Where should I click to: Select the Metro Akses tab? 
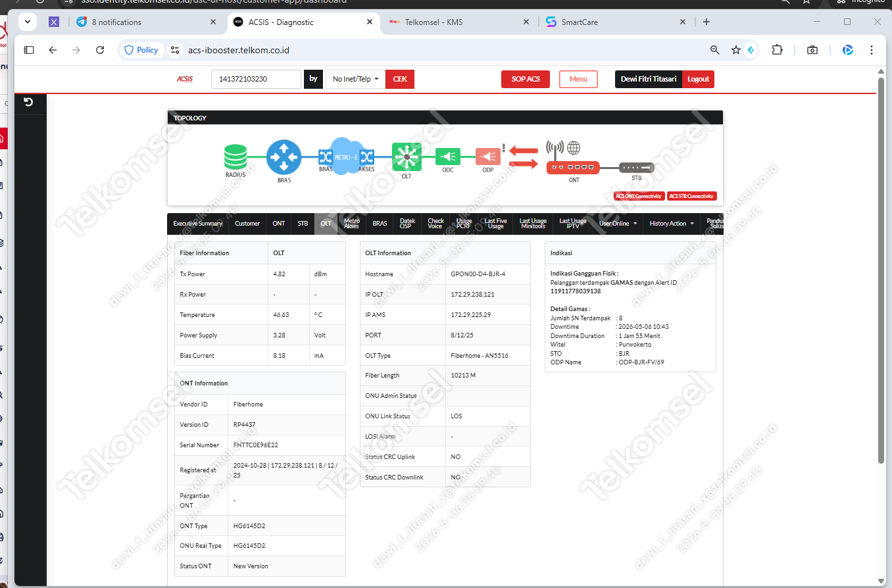coord(352,224)
